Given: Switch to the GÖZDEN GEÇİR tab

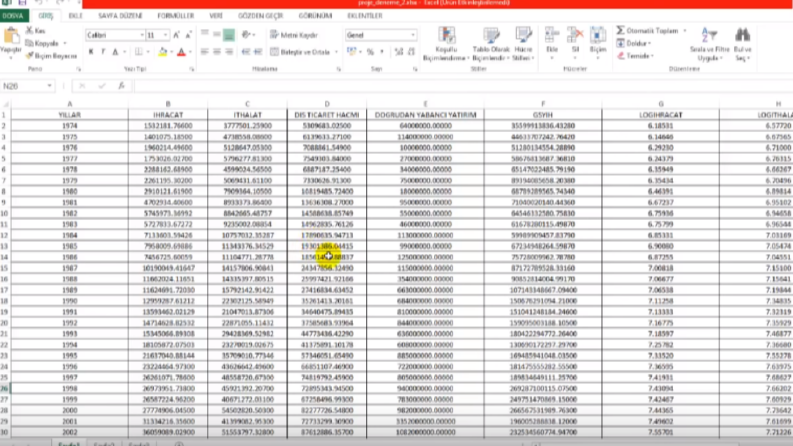Looking at the screenshot, I should 260,16.
